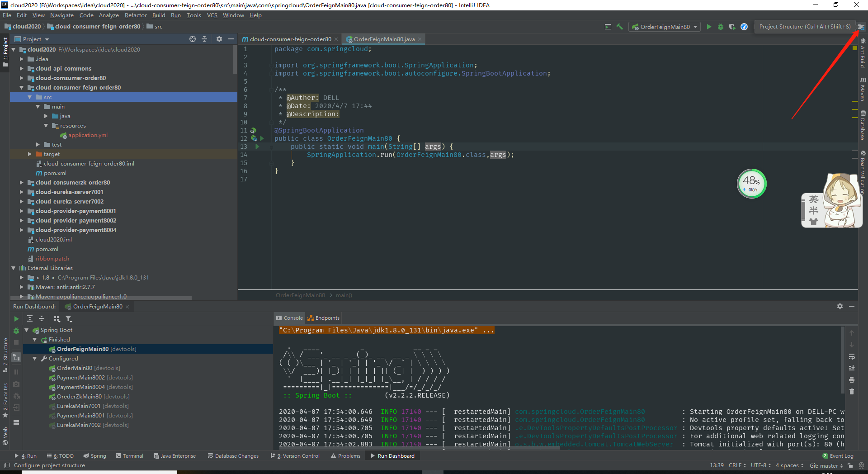The width and height of the screenshot is (868, 474).
Task: Open the OrderFeignMain80 run configuration dropdown
Action: coord(665,27)
